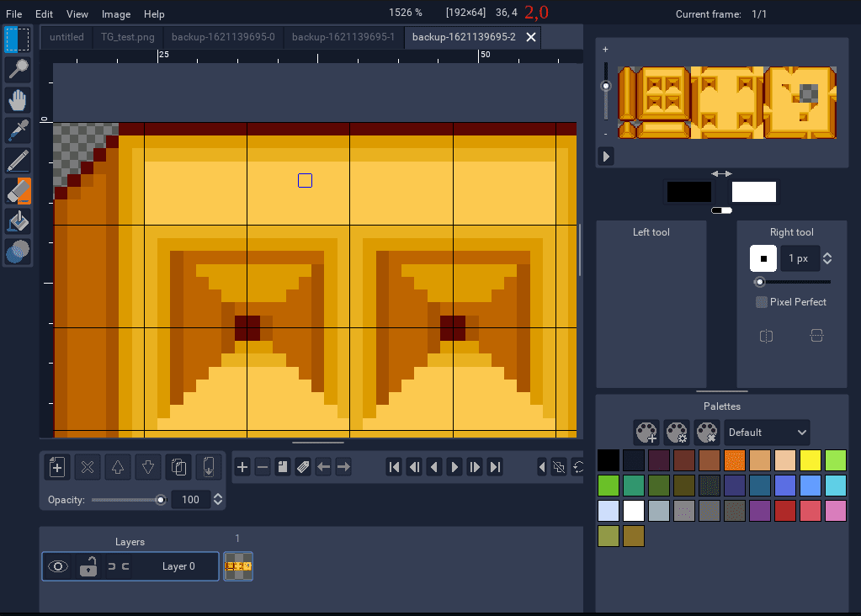Pick the yellow palette swatch

click(x=810, y=460)
